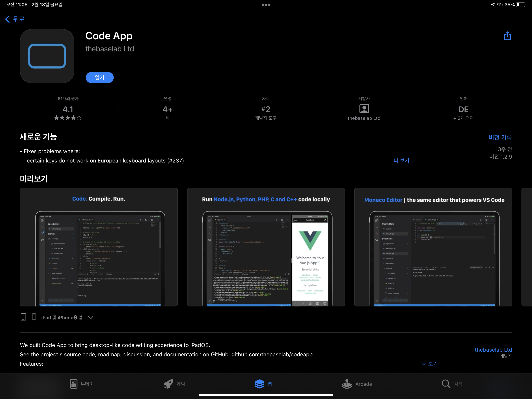Tap the 새로운 기능 heading
Screen dimensions: 532x399
click(x=38, y=137)
